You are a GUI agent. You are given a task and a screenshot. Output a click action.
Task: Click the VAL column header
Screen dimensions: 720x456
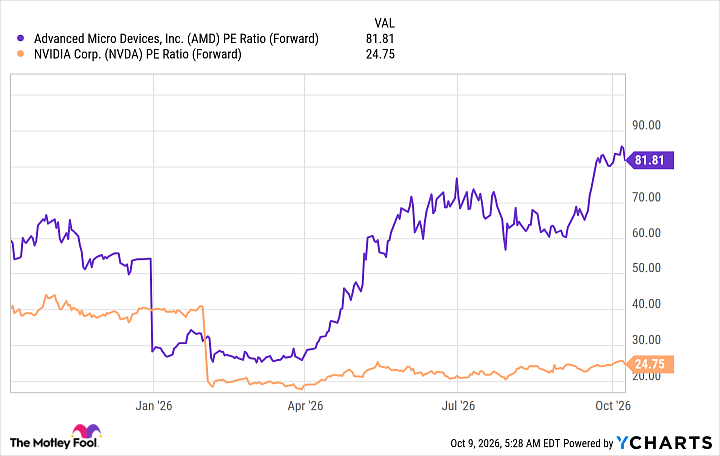click(x=384, y=23)
